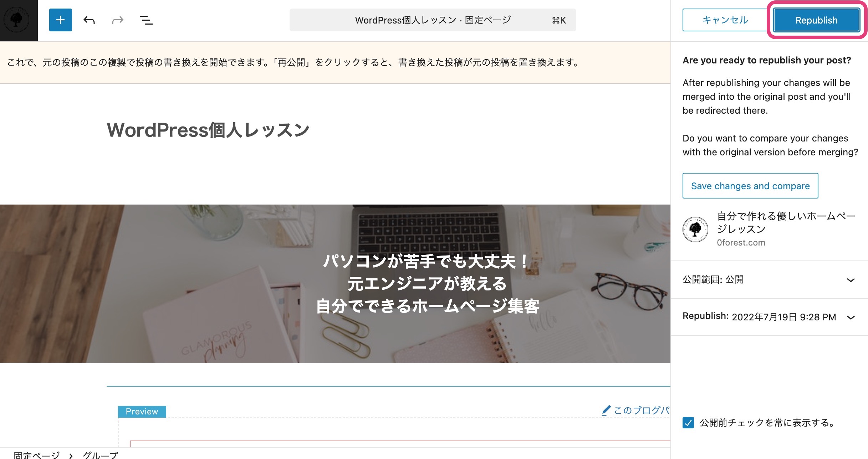
Task: Click the site logo icon in the top-left corner
Action: point(17,20)
